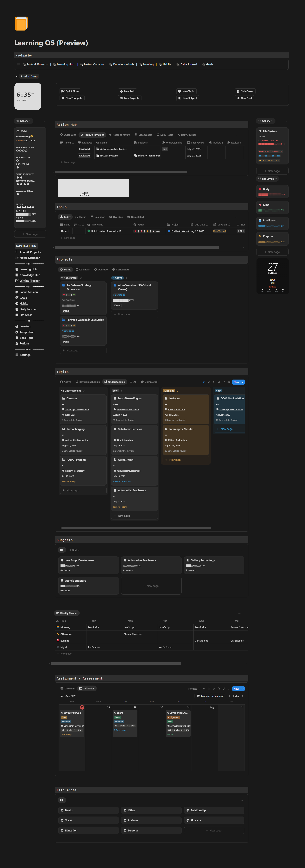Screen dimensions: 305x868
Task: Click the three-dot menu next to left Gallery
Action: 44,121
